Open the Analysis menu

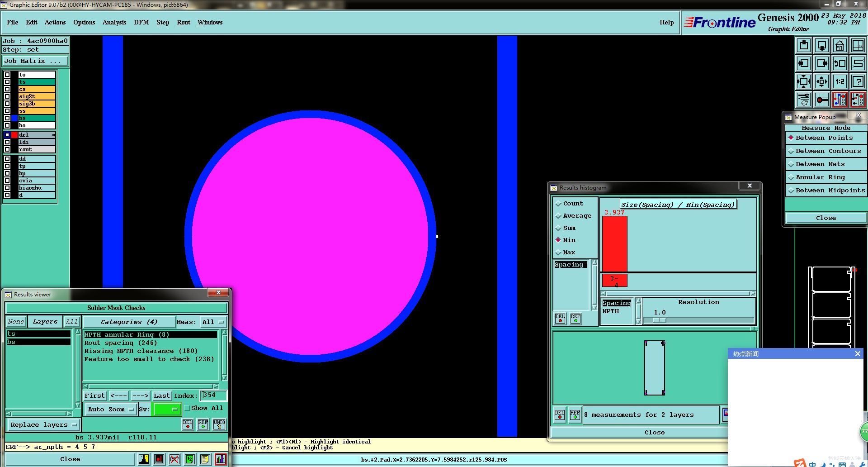pos(114,22)
